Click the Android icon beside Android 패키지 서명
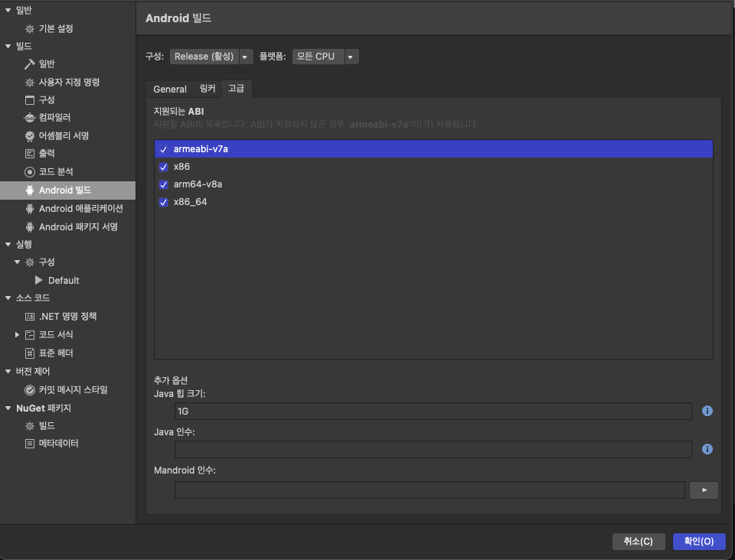Viewport: 735px width, 560px height. 30,227
